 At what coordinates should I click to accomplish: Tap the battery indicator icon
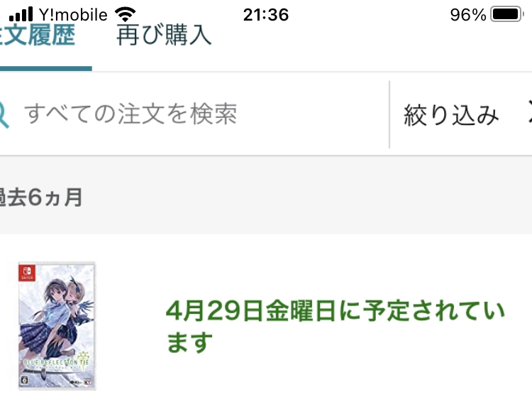pos(506,14)
